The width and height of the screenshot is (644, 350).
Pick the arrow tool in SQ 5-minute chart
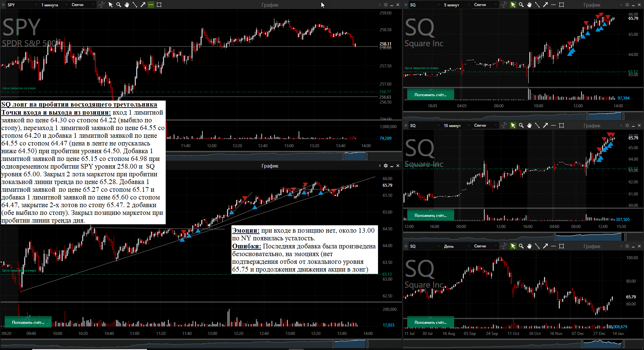click(545, 5)
